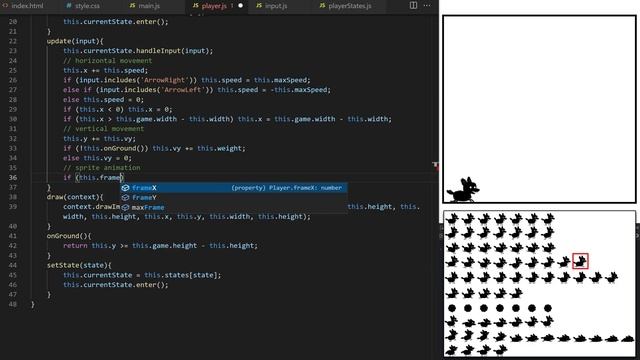Click the '// vertical movement' comment
The width and height of the screenshot is (640, 360).
103,129
